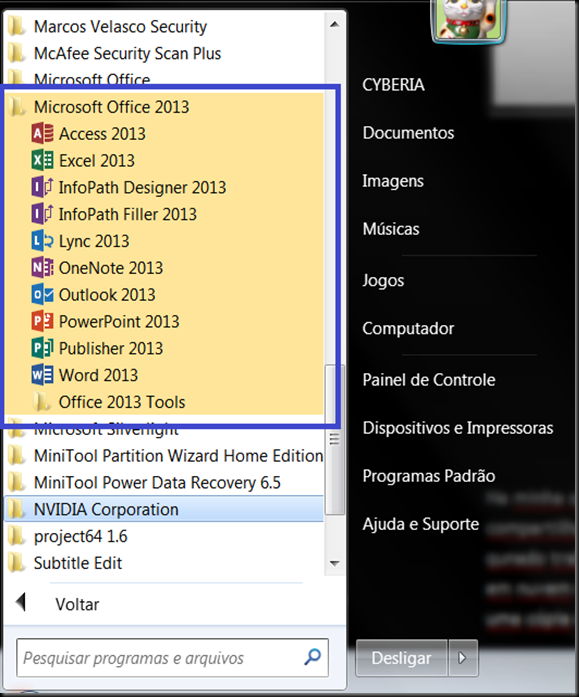Launch OneNote 2013 by its label

click(x=111, y=268)
